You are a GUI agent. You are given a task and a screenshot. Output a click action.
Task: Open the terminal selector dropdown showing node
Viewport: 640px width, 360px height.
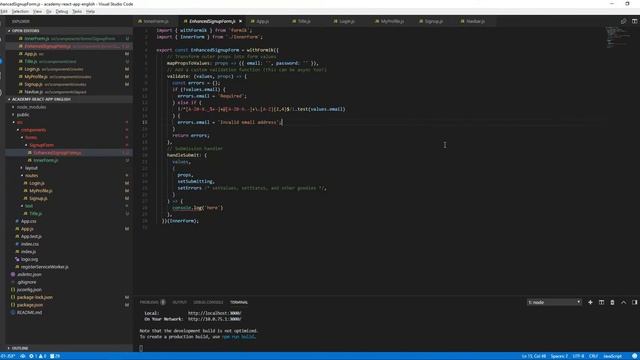pyautogui.click(x=554, y=302)
